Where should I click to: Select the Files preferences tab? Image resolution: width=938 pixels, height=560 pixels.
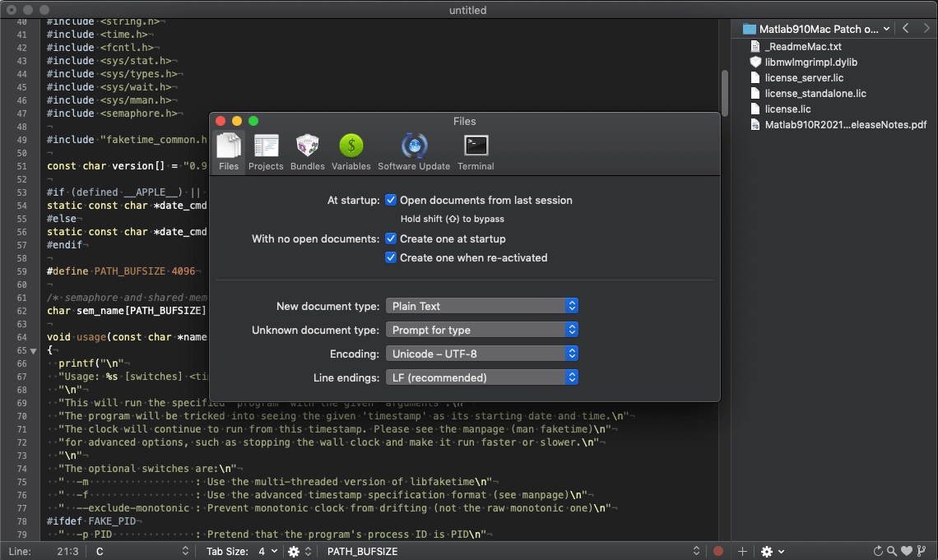[x=229, y=152]
